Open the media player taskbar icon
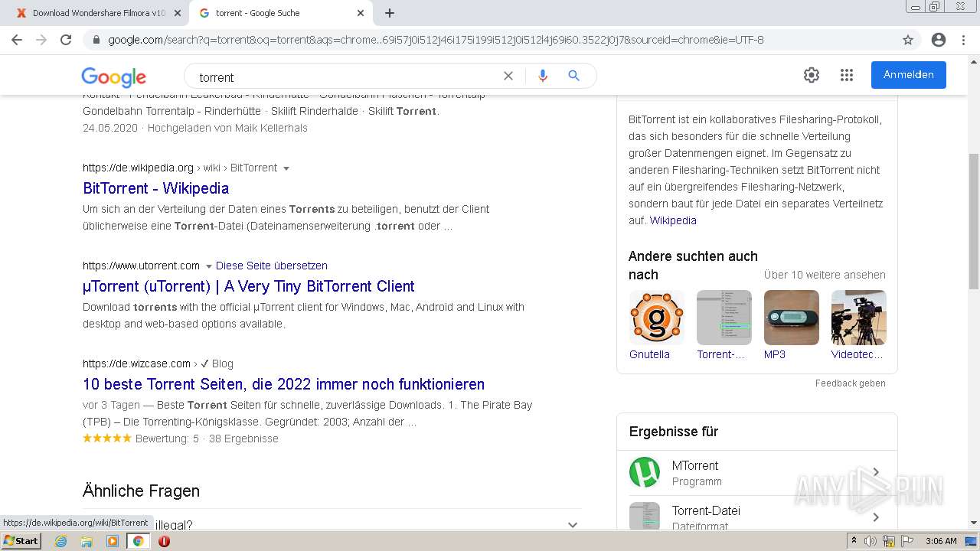This screenshot has width=980, height=551. 113,541
